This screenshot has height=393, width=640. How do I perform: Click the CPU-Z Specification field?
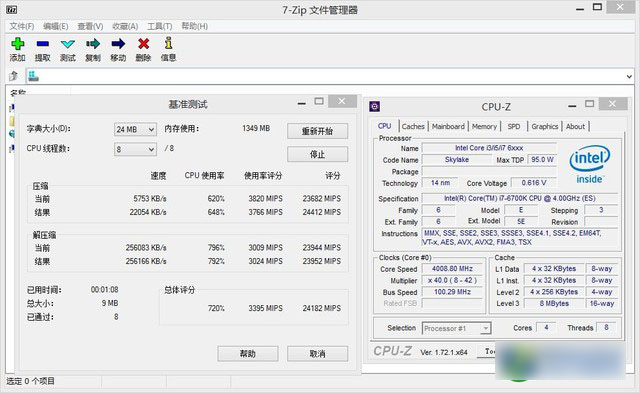click(x=520, y=198)
